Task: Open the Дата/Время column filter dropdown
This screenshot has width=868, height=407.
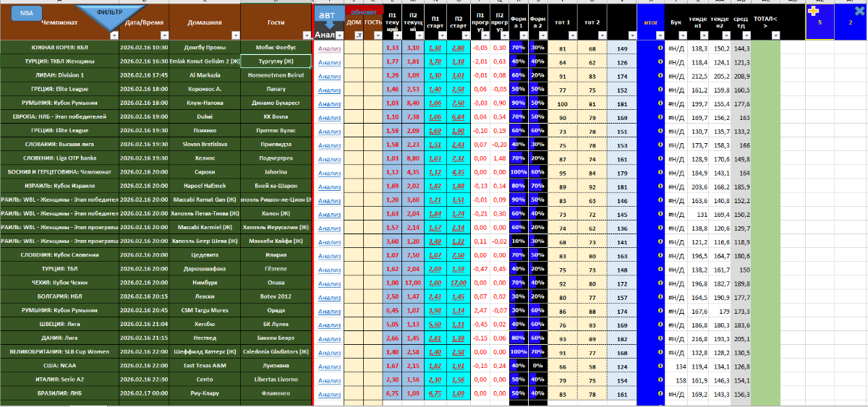Action: 163,35
